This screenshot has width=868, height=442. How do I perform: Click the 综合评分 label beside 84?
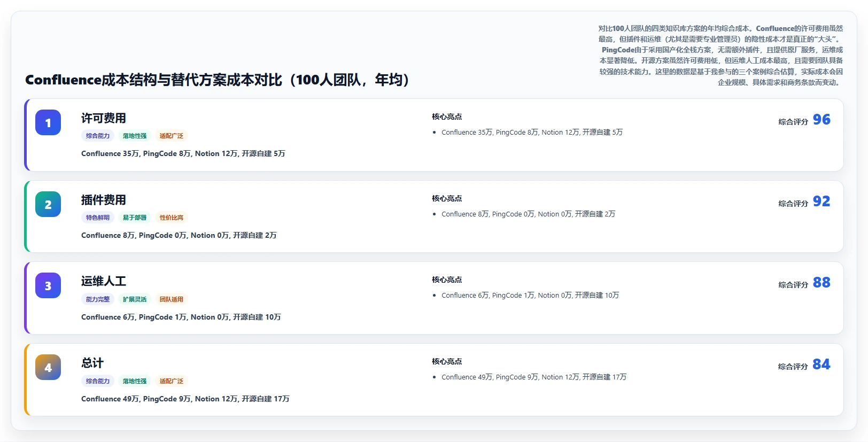point(793,367)
